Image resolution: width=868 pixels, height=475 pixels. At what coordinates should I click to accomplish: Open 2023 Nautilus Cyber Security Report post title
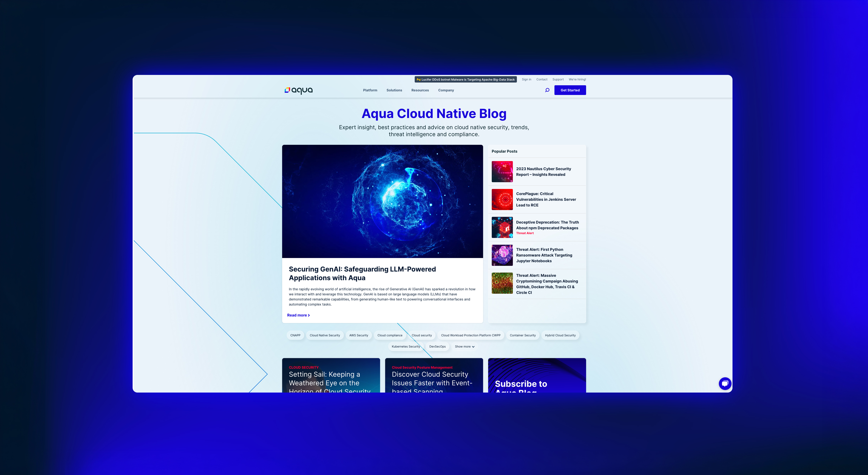coord(544,172)
